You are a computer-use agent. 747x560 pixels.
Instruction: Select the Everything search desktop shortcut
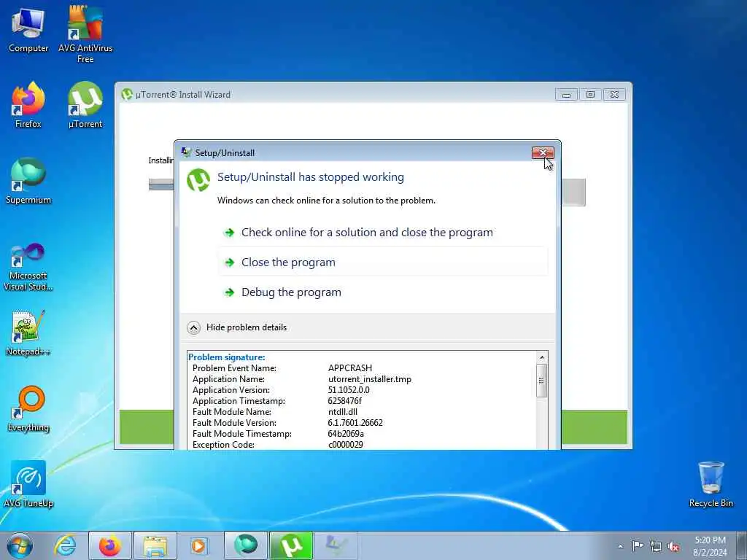pos(28,408)
